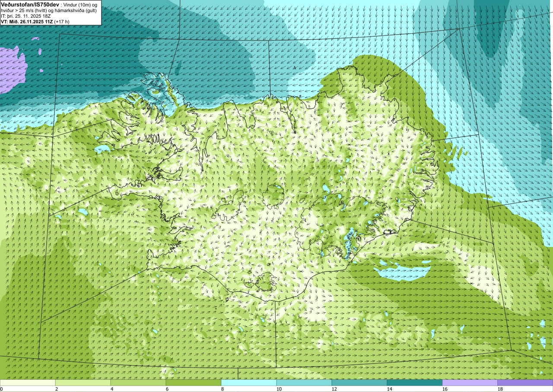Image resolution: width=553 pixels, height=392 pixels.
Task: Click the 12–14 m/s teal legend swatch
Action: click(359, 383)
